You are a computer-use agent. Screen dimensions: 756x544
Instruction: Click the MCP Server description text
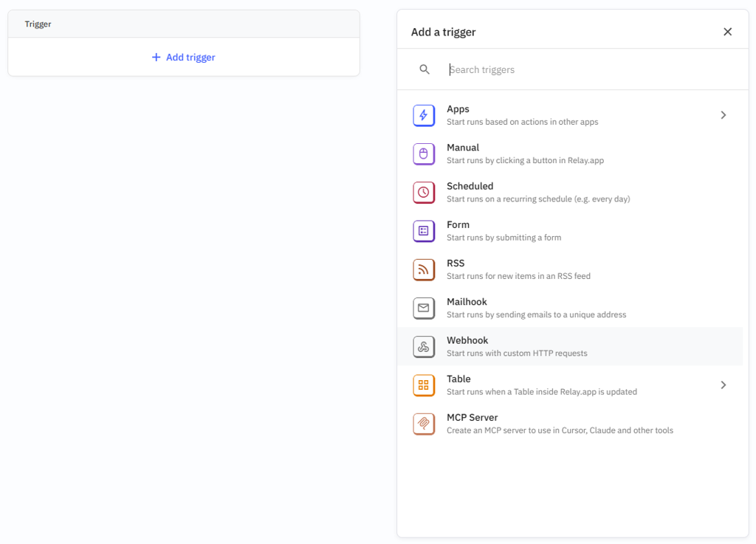pos(560,430)
